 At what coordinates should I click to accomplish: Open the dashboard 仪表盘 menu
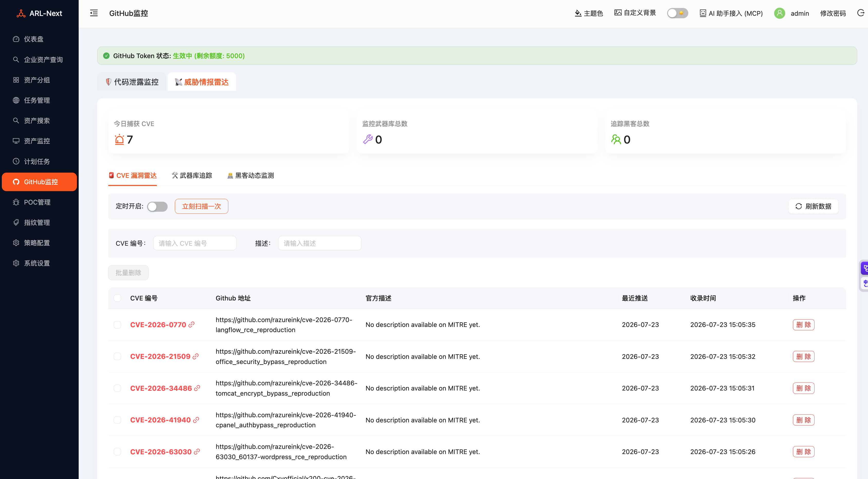[39, 39]
